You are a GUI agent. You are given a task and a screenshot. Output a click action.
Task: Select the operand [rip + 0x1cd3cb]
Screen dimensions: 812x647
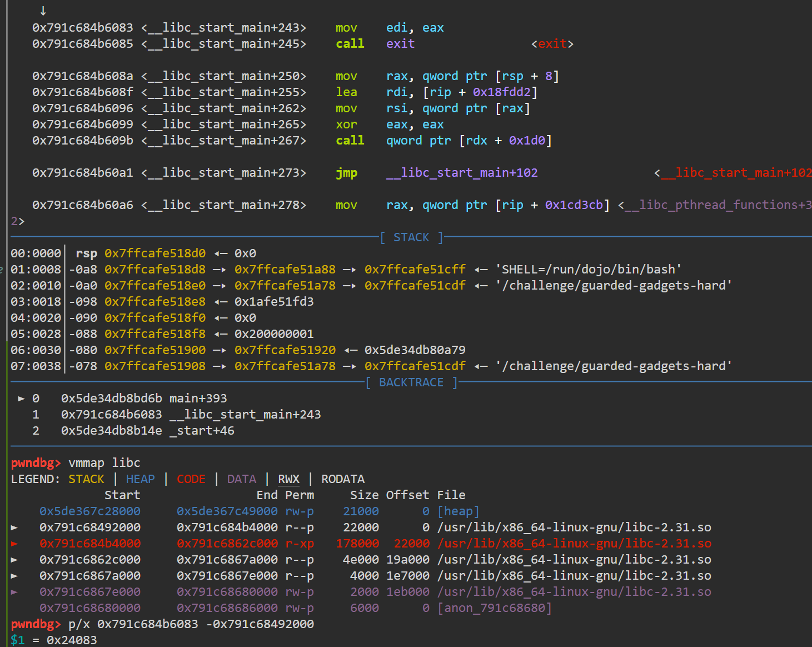tap(552, 205)
